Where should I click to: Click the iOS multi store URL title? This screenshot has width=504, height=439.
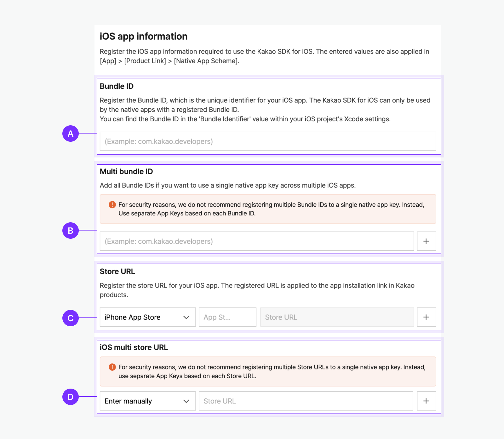(134, 347)
